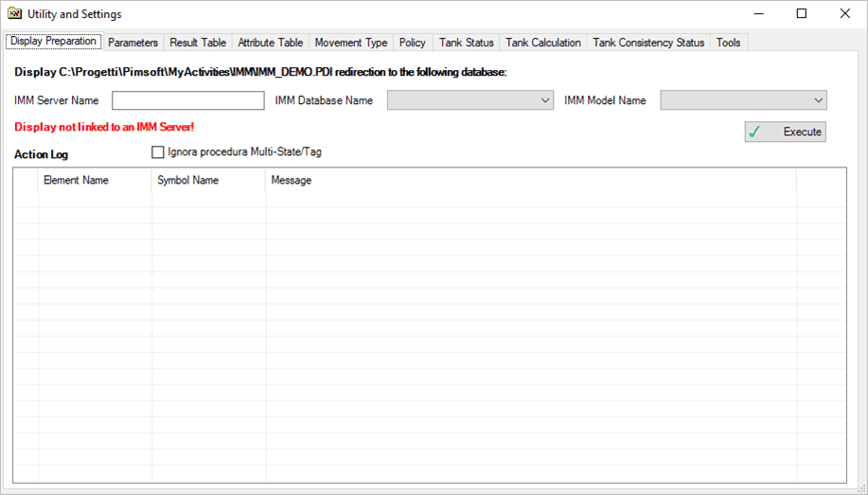This screenshot has height=495, width=868.
Task: Click the Symbol Name column header
Action: (208, 180)
